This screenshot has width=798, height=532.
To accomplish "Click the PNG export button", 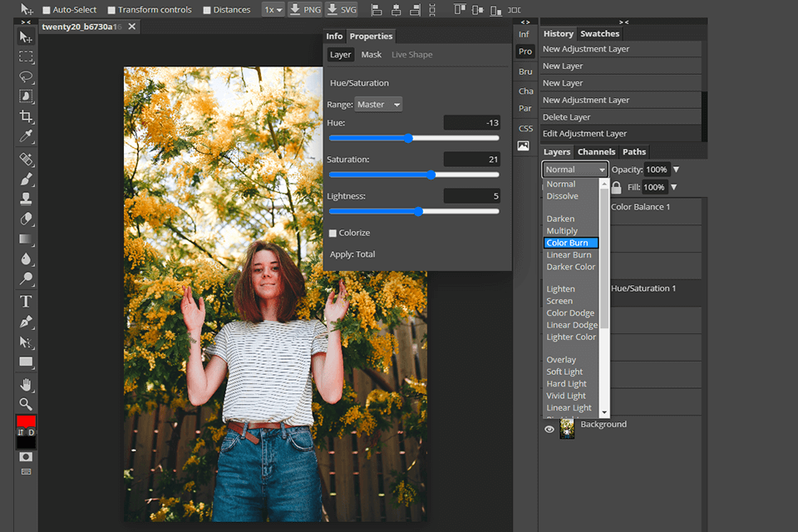I will (305, 9).
